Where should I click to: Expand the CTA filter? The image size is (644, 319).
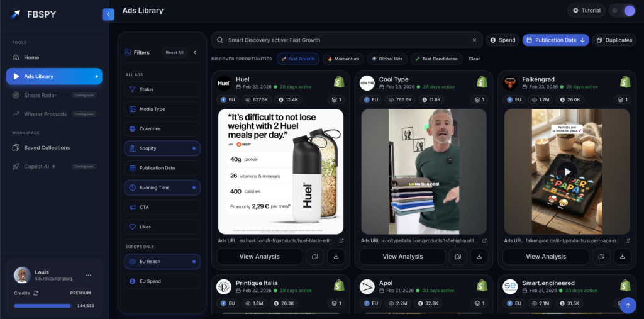click(162, 207)
